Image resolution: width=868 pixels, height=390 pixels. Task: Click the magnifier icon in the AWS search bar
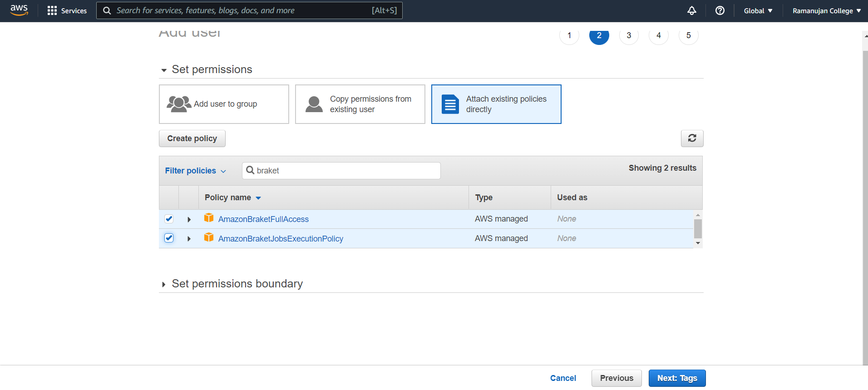[x=107, y=10]
